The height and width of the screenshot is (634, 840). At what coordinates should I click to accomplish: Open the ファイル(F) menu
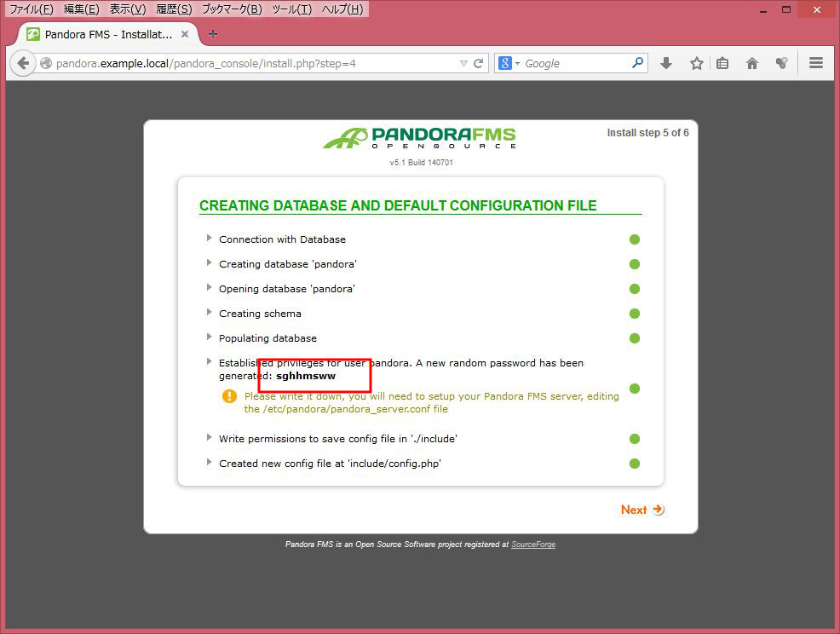tap(31, 9)
